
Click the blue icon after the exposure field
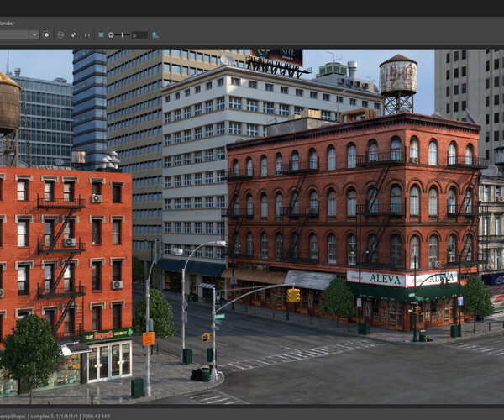point(155,35)
